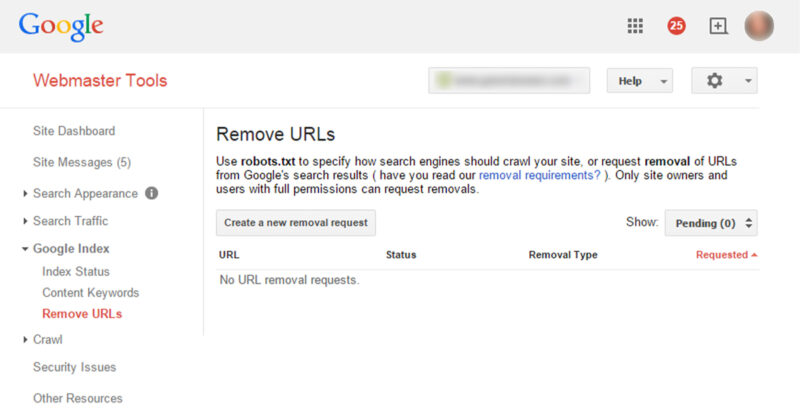Click the Google logo

pos(60,27)
